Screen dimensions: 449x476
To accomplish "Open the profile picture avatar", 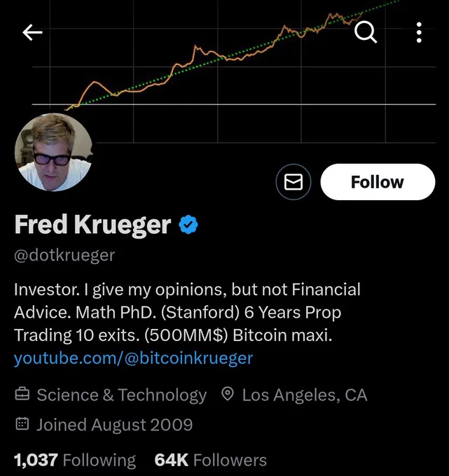I will tap(53, 152).
